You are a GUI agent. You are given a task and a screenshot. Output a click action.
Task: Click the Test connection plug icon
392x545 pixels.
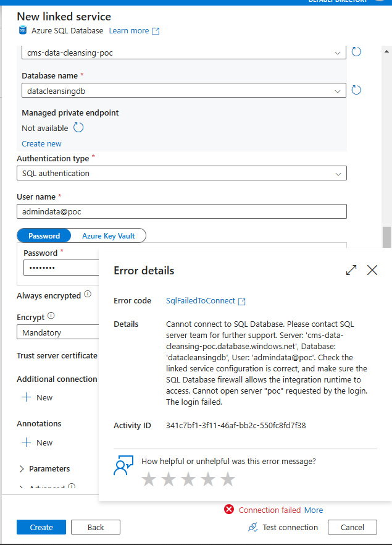click(x=252, y=527)
